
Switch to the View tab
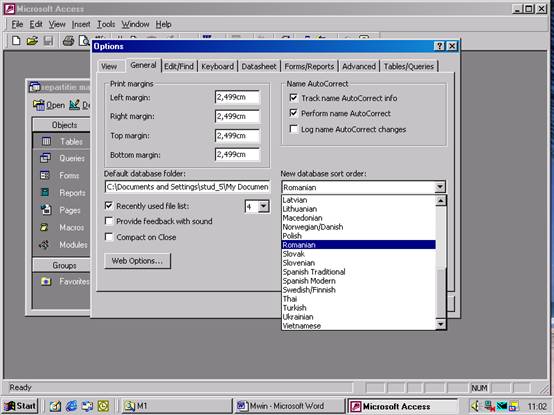tap(109, 66)
